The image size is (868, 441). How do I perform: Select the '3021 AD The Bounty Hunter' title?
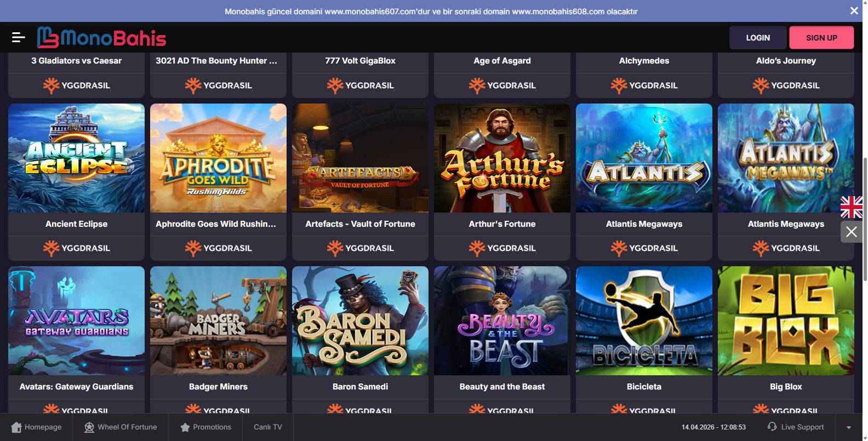point(216,61)
